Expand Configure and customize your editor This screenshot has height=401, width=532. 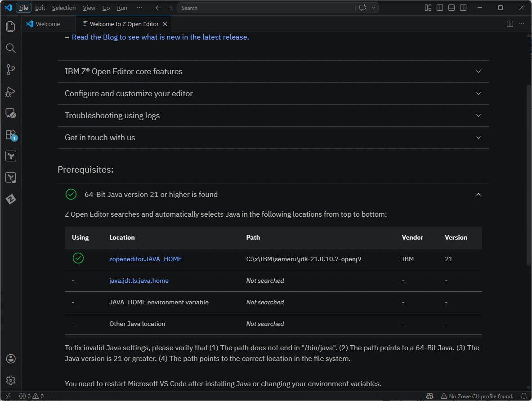273,94
